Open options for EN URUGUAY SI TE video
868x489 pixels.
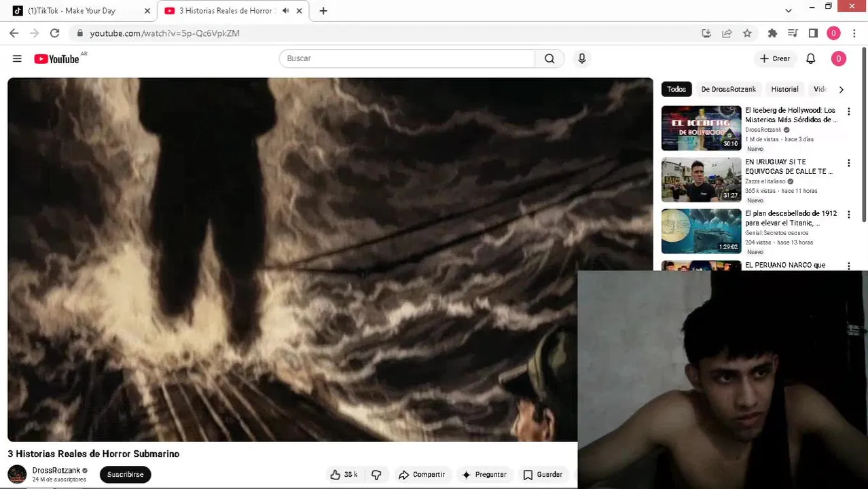848,163
